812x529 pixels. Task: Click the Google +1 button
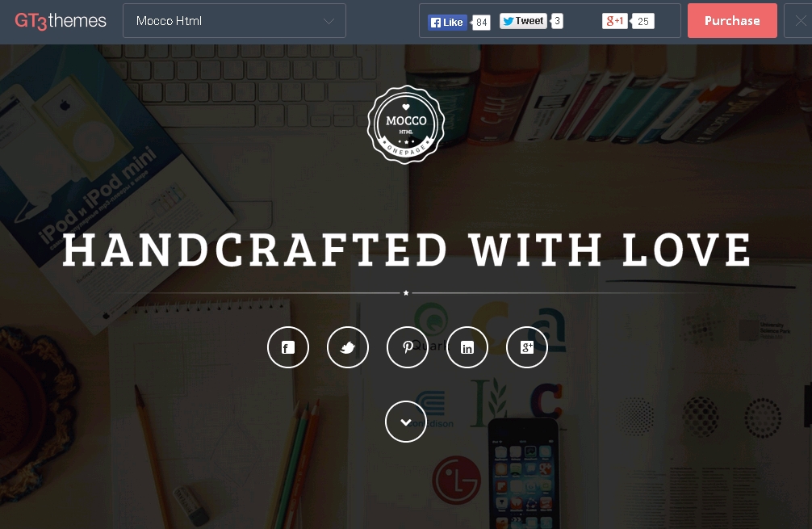point(615,21)
